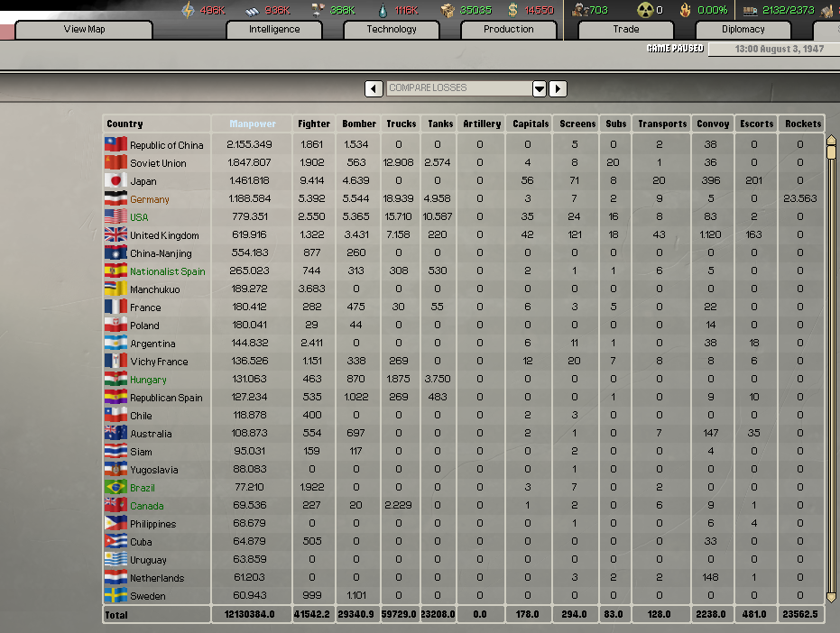This screenshot has width=840, height=633.
Task: Select the USA country name
Action: (139, 217)
